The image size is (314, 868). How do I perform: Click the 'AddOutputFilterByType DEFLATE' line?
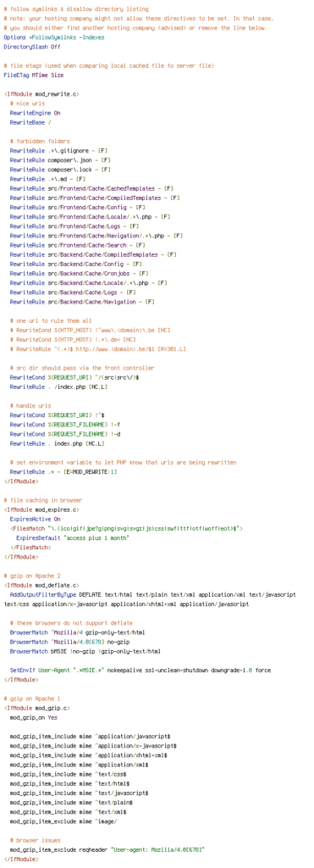149,598
